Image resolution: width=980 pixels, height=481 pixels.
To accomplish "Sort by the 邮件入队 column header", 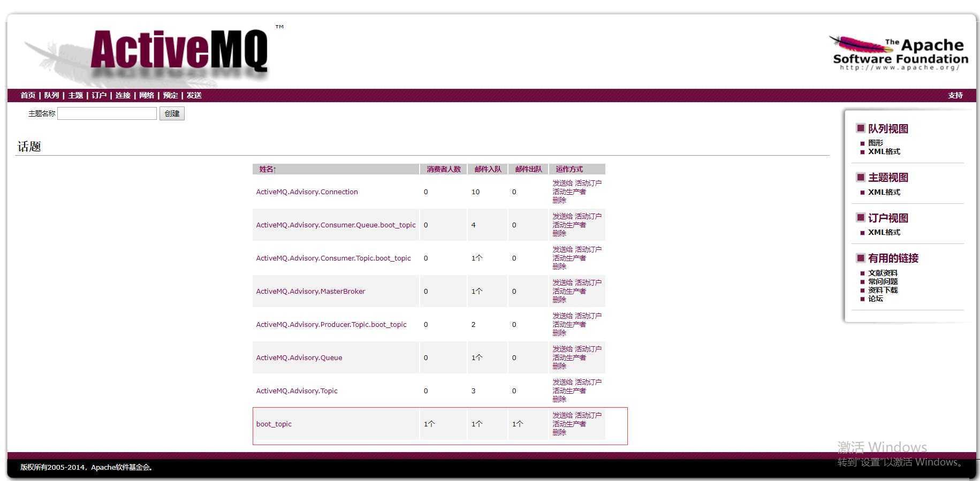I will click(488, 169).
